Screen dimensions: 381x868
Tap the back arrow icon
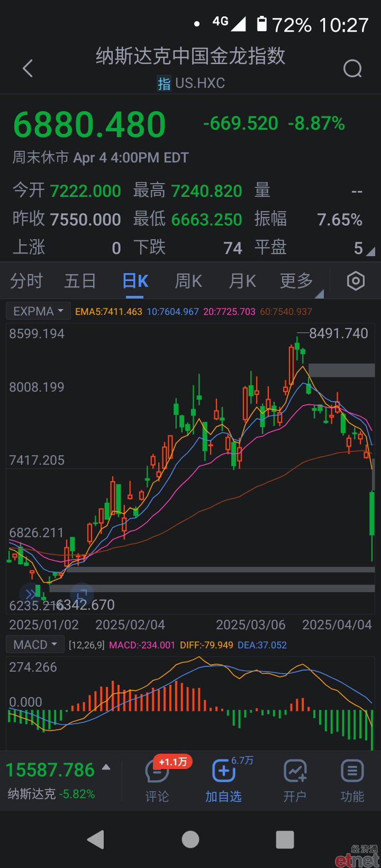[28, 68]
